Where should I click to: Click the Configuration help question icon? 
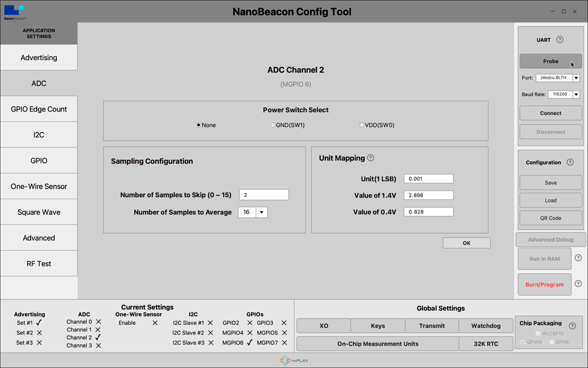point(570,162)
